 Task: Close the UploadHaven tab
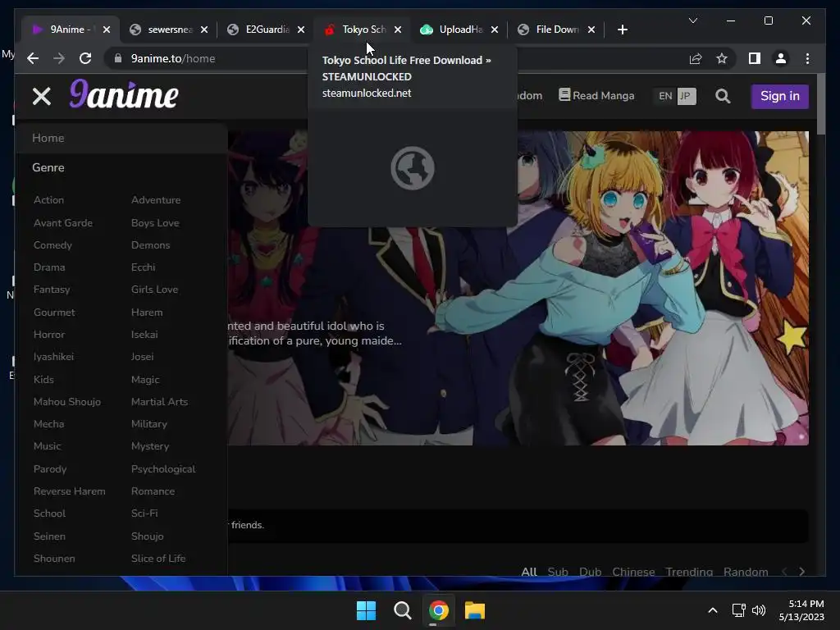pyautogui.click(x=495, y=30)
